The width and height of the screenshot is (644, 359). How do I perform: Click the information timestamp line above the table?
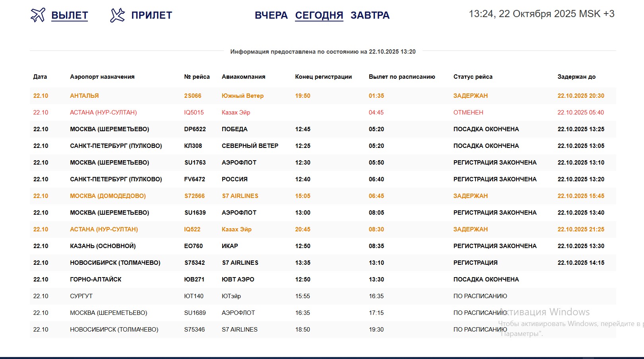pos(322,51)
